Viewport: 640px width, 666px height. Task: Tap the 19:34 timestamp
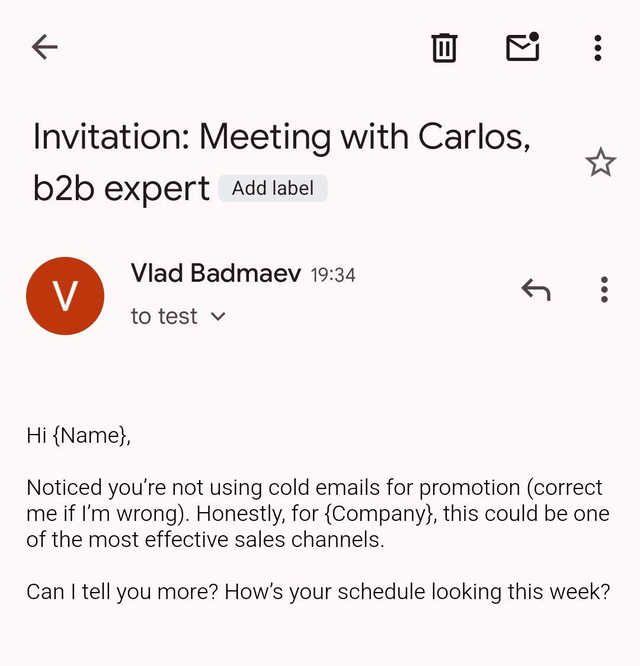tap(333, 275)
